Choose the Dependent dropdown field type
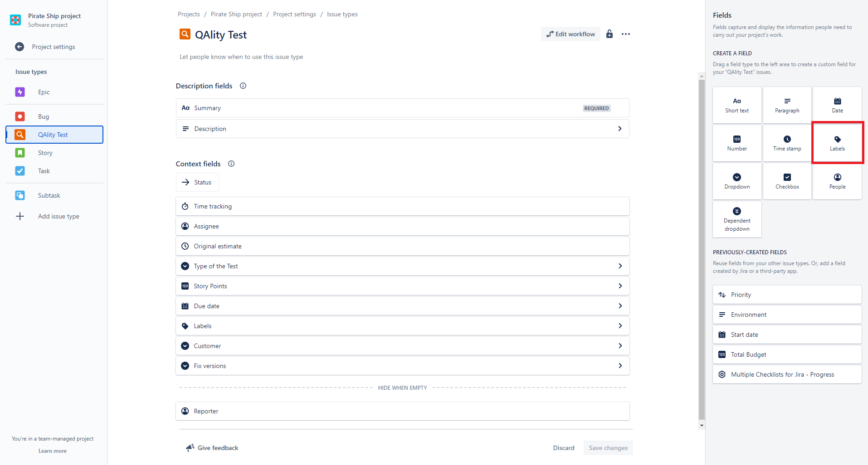 737,219
